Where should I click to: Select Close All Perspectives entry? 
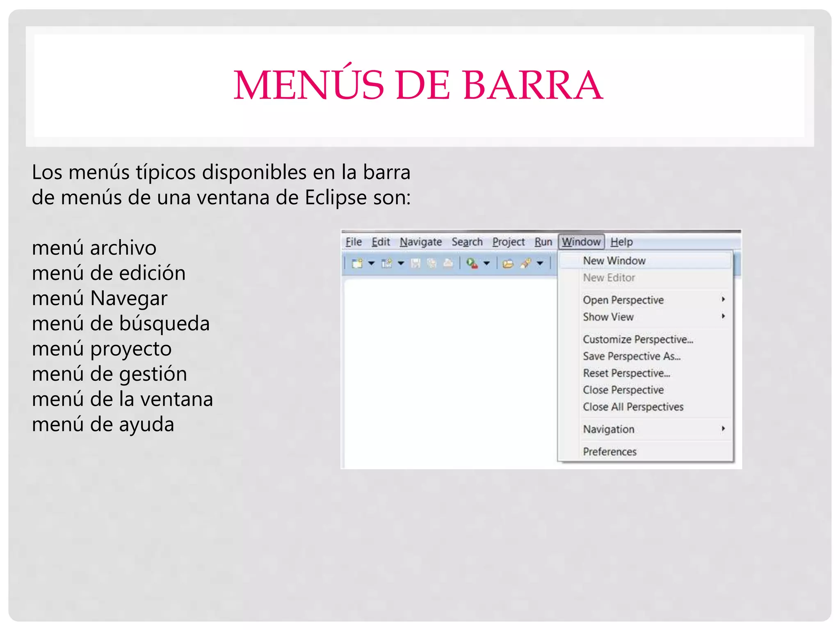click(x=646, y=406)
